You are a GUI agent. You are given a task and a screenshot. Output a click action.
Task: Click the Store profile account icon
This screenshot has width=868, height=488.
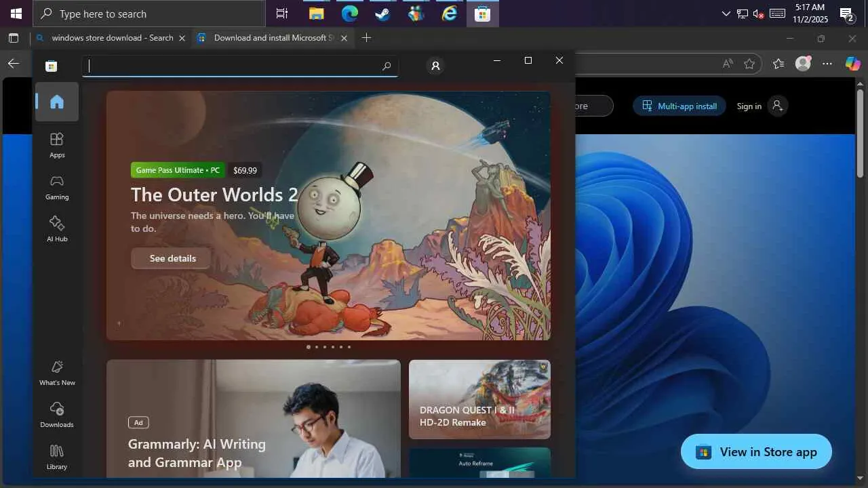click(435, 66)
